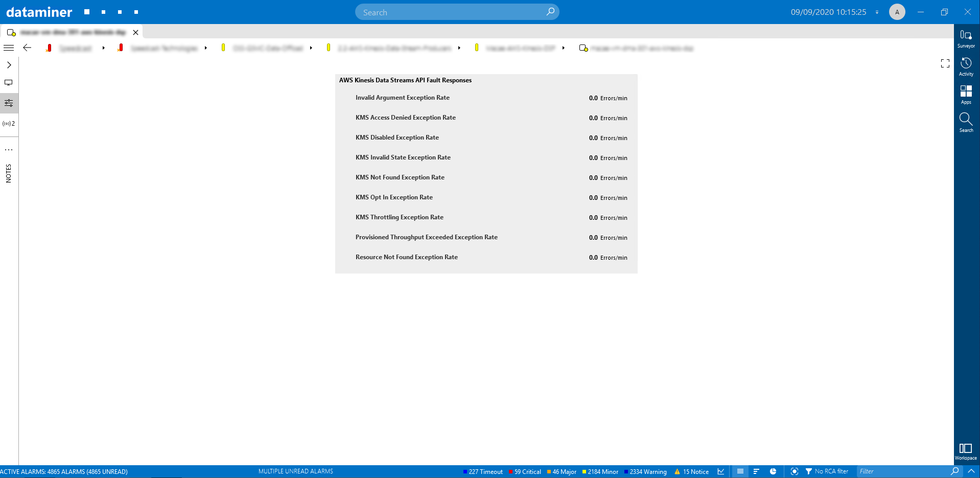Open the dropdown next to the clock

tap(877, 12)
